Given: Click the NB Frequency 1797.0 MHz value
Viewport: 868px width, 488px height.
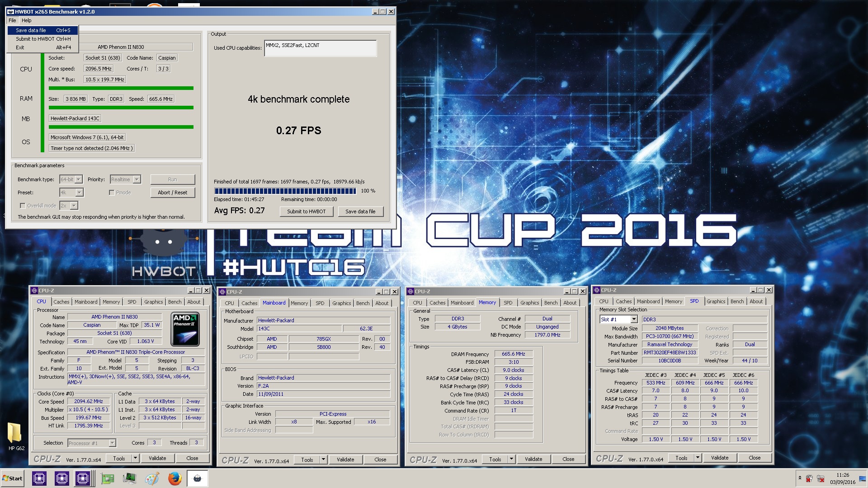Looking at the screenshot, I should pyautogui.click(x=547, y=335).
